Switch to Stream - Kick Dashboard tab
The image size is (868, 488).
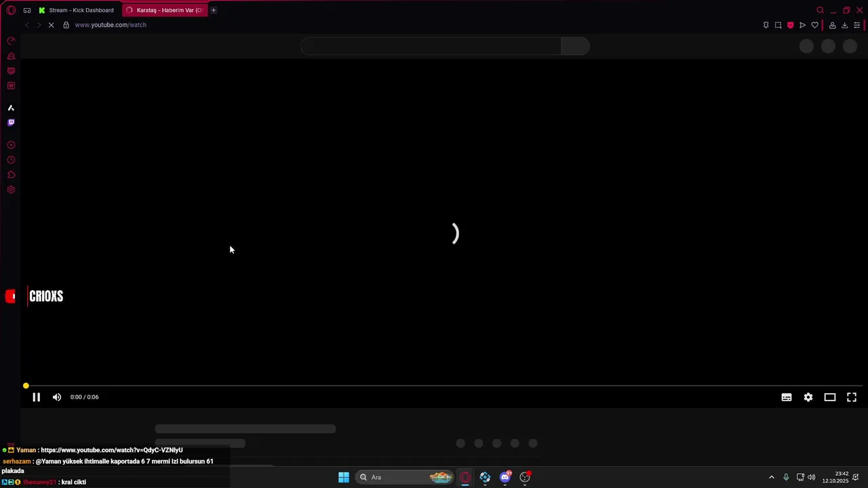[77, 10]
